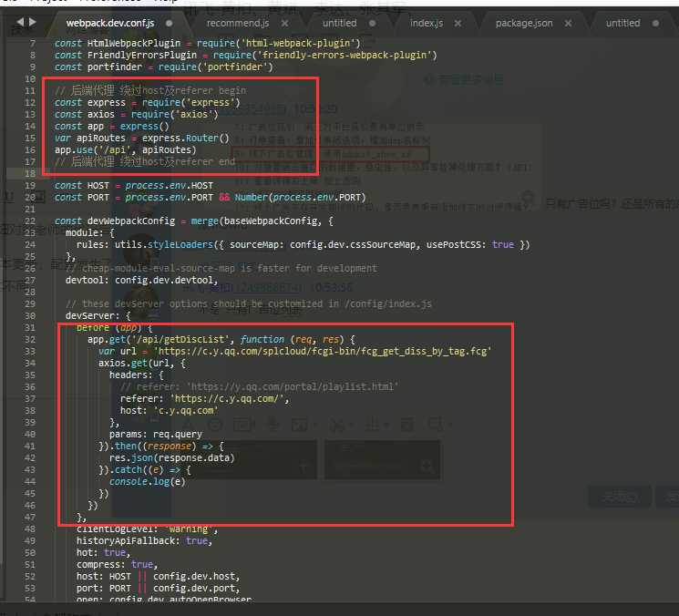This screenshot has width=679, height=616.
Task: Click line number 7 in the gutter
Action: click(33, 44)
